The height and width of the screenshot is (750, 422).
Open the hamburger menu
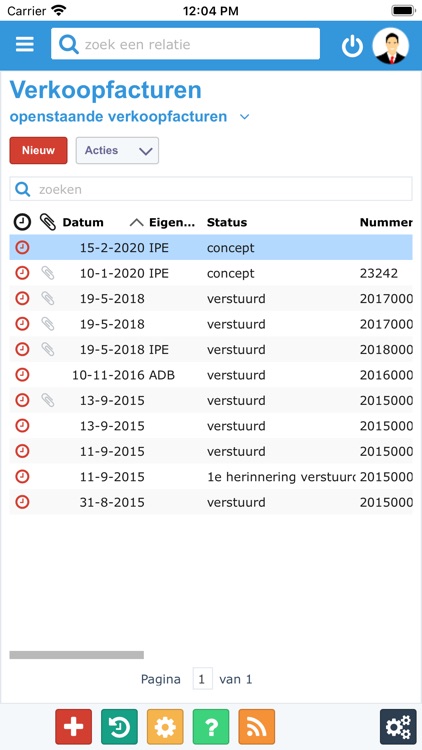tap(24, 44)
